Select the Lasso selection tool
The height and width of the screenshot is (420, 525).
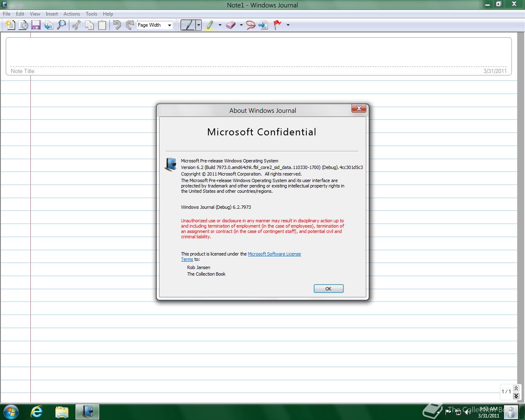251,25
